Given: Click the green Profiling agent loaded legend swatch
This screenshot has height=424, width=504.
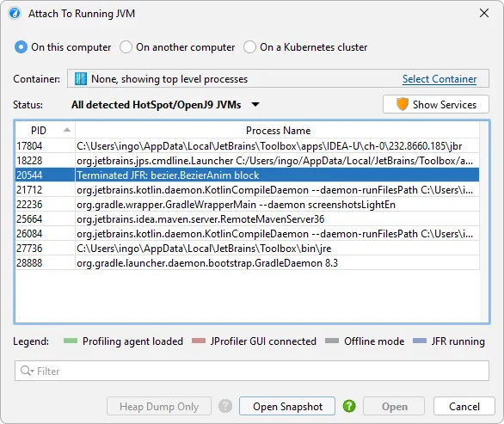Looking at the screenshot, I should point(71,341).
